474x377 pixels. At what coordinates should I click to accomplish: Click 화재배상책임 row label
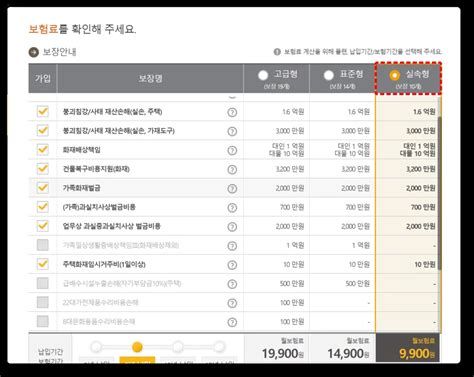pos(82,150)
